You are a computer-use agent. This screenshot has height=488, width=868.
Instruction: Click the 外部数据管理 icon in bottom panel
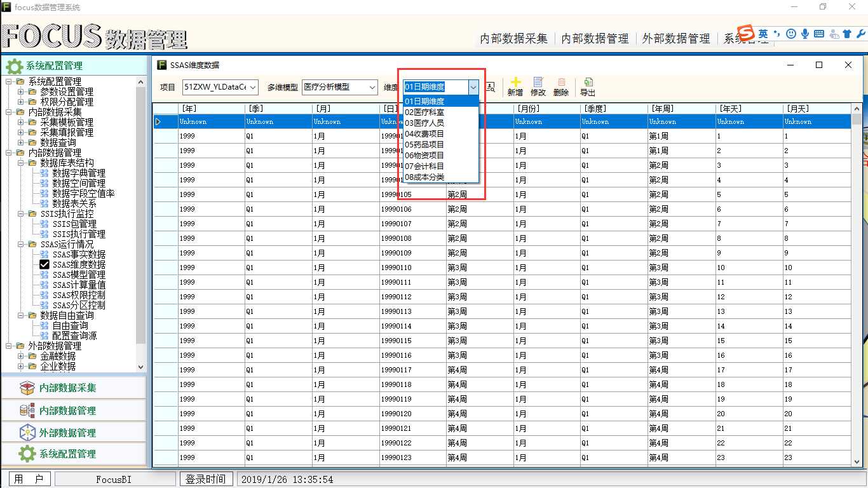[x=27, y=433]
